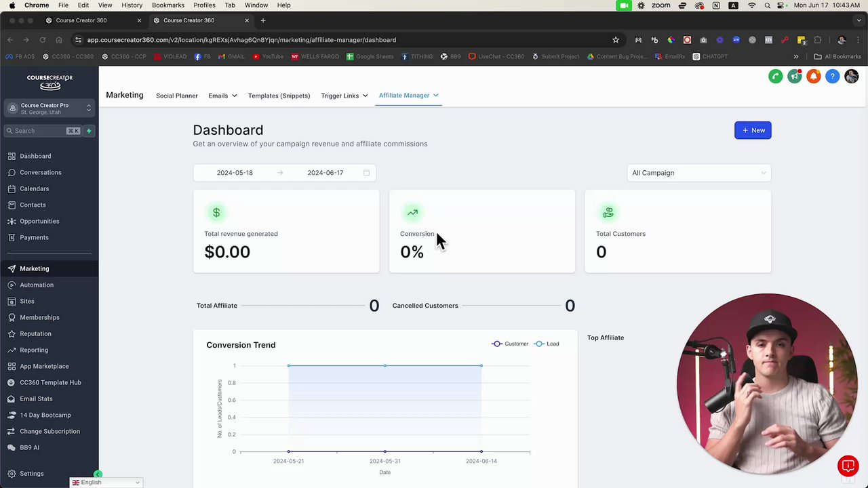This screenshot has width=868, height=488.
Task: Open the red chat widget button
Action: (x=848, y=466)
